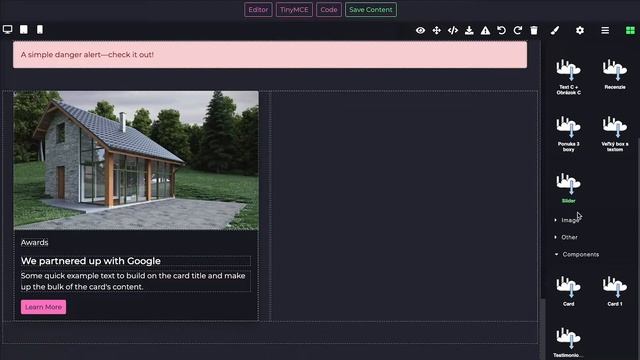640x360 pixels.
Task: Click the warning triangle icon
Action: coord(485,30)
